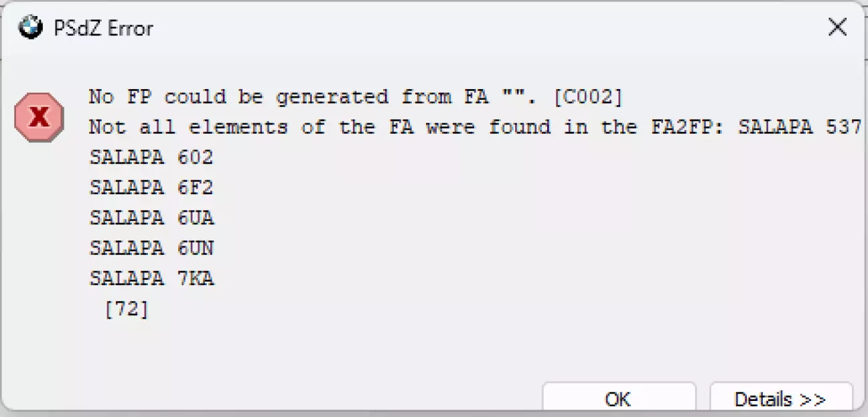Select the SALAPA 6F2 line
This screenshot has height=417, width=868.
(x=151, y=187)
